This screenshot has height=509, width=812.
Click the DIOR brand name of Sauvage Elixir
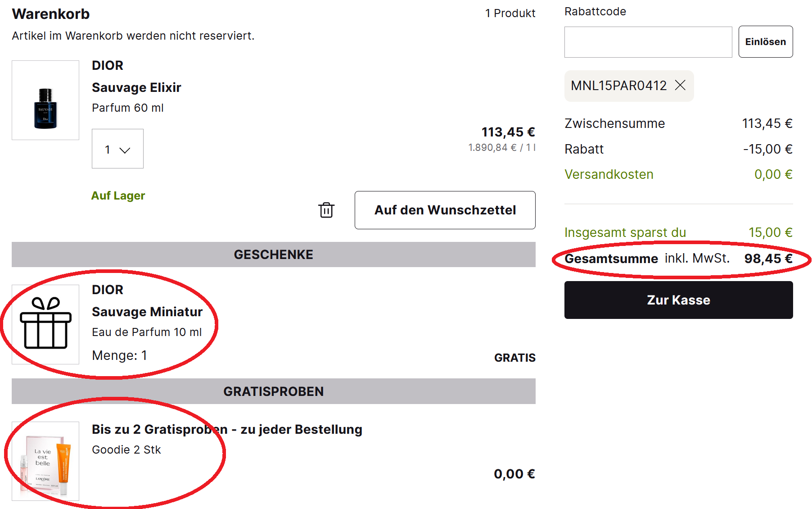108,65
